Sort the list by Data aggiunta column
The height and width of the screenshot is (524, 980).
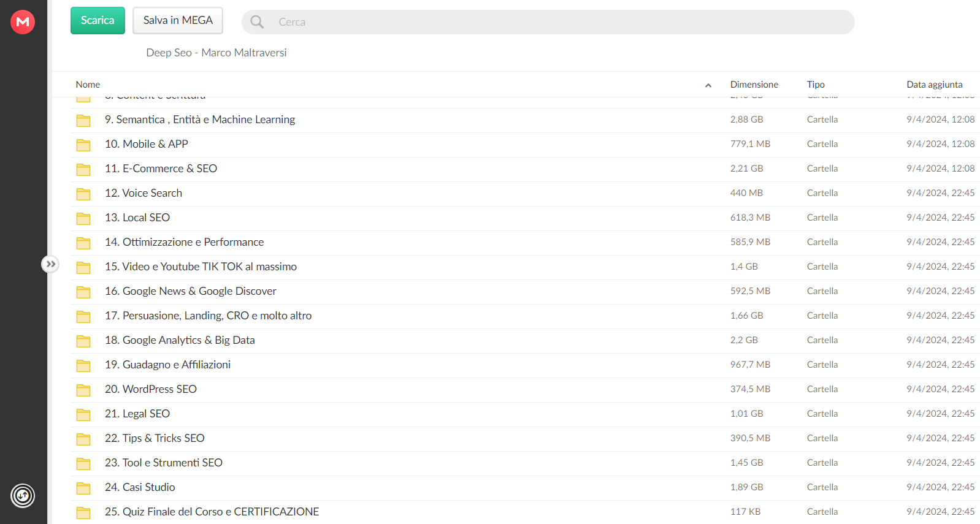click(x=935, y=85)
